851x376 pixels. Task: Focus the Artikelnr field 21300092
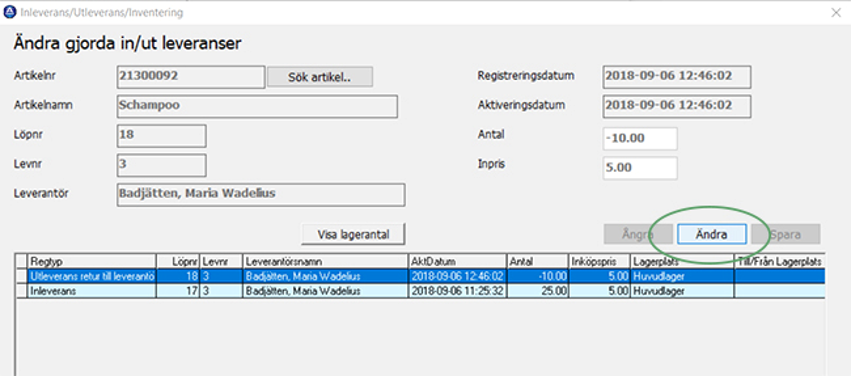click(191, 77)
